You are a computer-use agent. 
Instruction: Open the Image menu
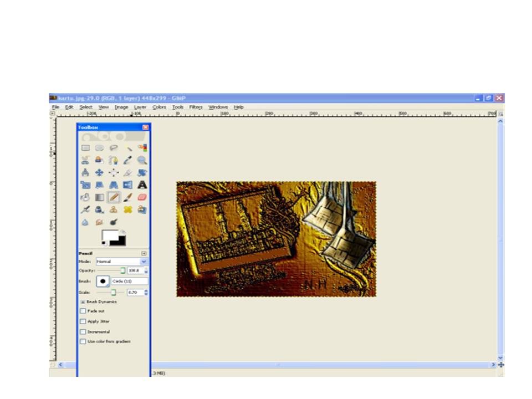121,107
